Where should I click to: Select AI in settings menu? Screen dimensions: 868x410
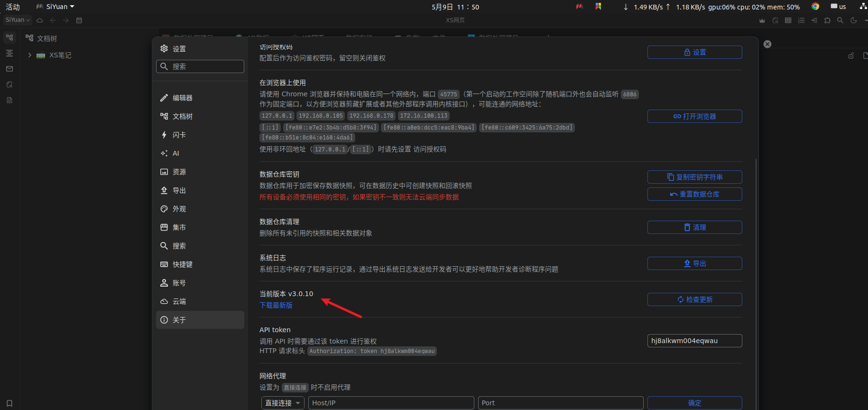(200, 153)
